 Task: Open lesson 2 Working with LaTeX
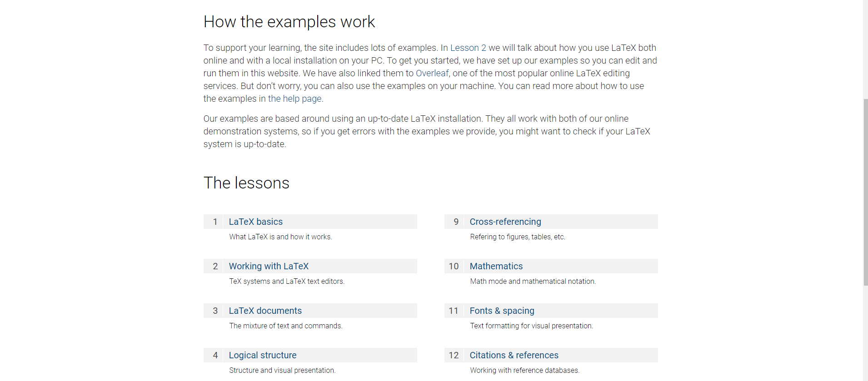[x=269, y=266]
